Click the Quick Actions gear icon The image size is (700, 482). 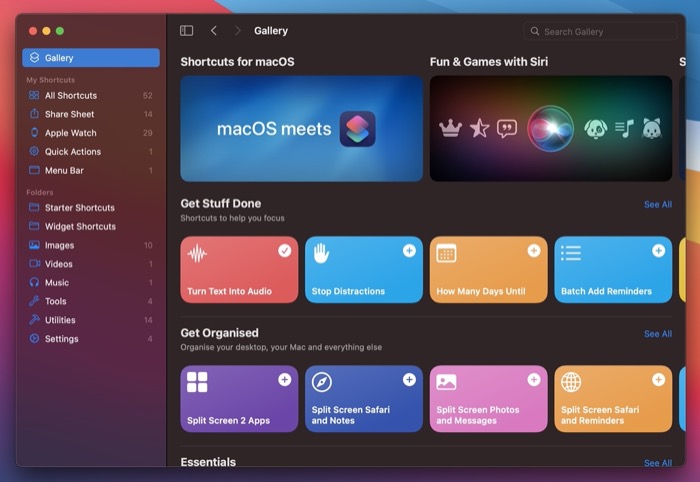34,151
